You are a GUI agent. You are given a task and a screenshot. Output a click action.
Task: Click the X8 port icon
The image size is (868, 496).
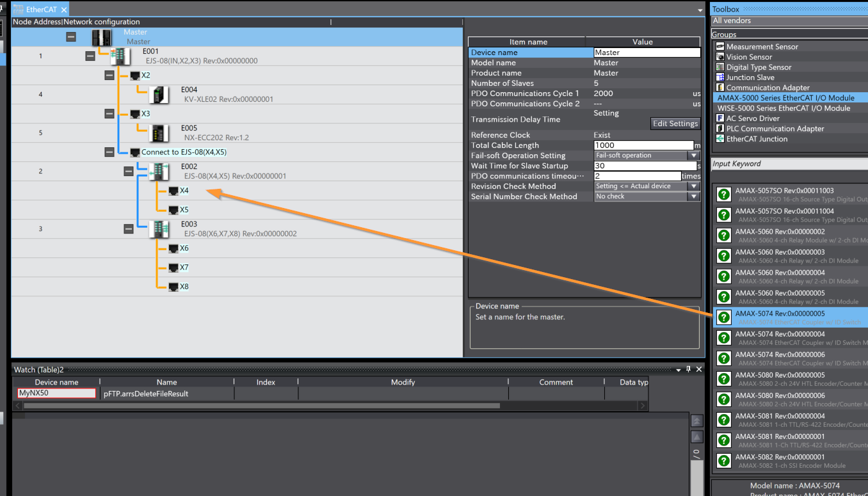click(x=173, y=287)
